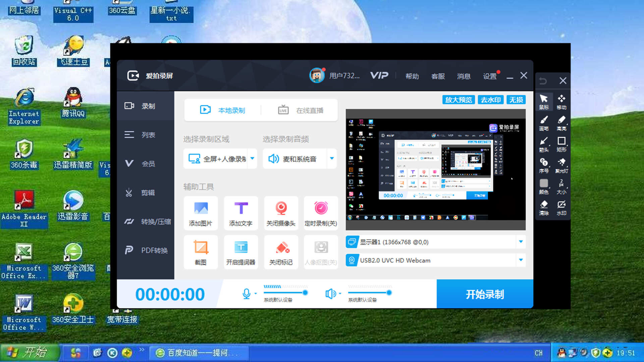Close the annotation toolbar panel
The width and height of the screenshot is (644, 362).
click(x=563, y=81)
